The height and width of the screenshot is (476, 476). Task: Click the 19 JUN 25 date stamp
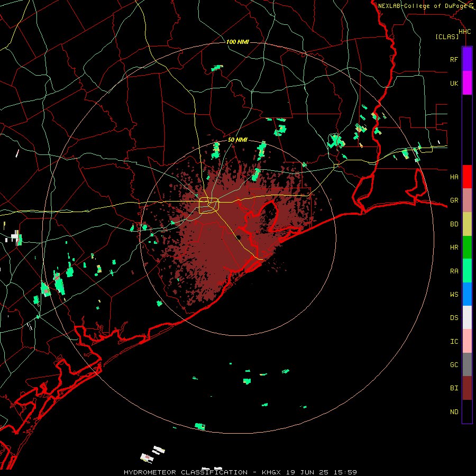(307, 472)
